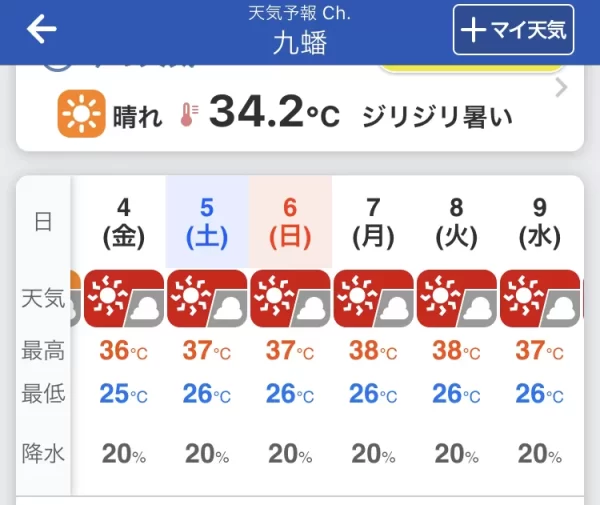The image size is (600, 505).
Task: Tap the orange sunny 晴れ icon
Action: 81,114
